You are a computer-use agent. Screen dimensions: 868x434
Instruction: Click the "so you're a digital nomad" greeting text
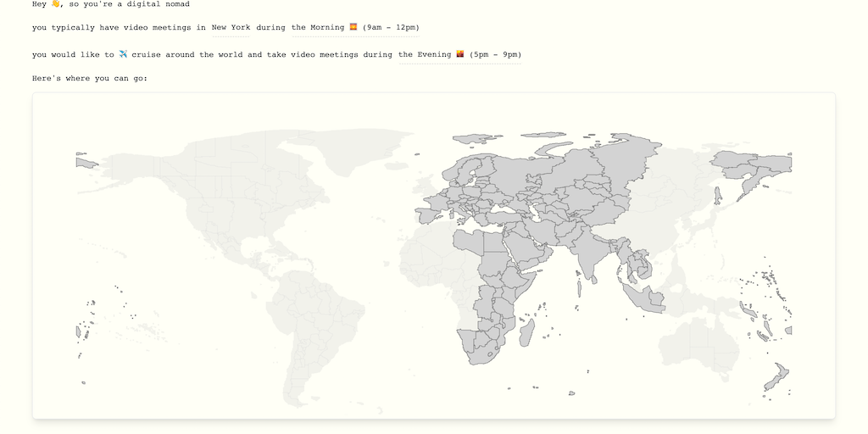129,4
